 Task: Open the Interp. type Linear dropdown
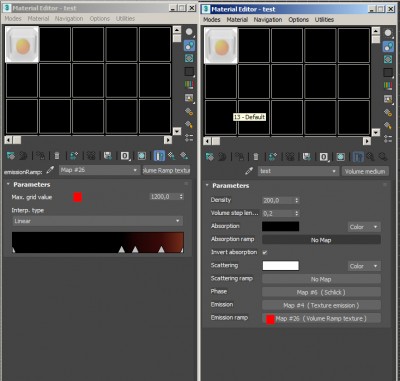coord(97,221)
